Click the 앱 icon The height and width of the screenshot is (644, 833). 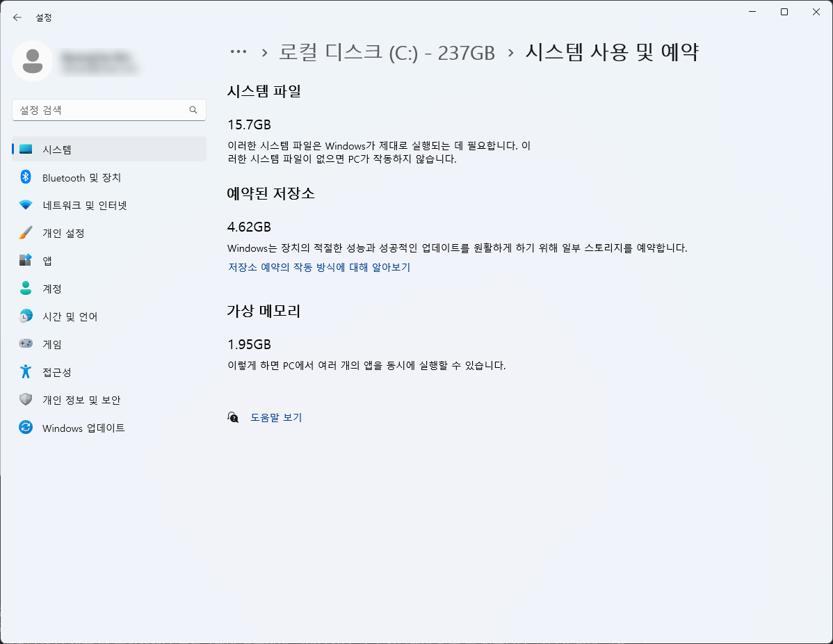pos(26,260)
